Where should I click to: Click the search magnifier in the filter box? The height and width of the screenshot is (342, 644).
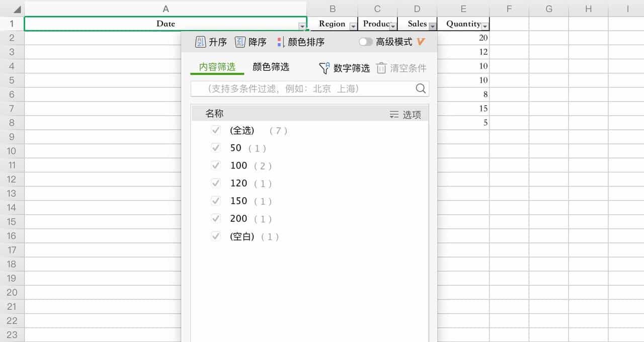421,89
